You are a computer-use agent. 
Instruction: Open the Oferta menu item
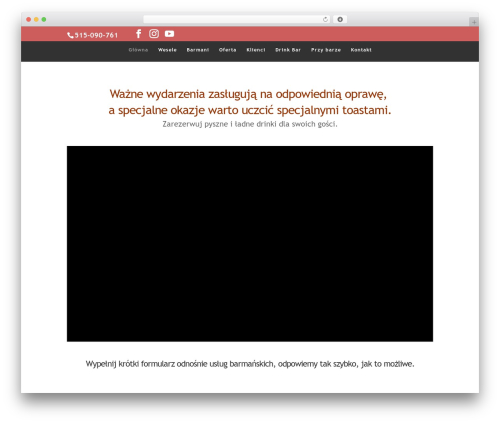click(228, 50)
